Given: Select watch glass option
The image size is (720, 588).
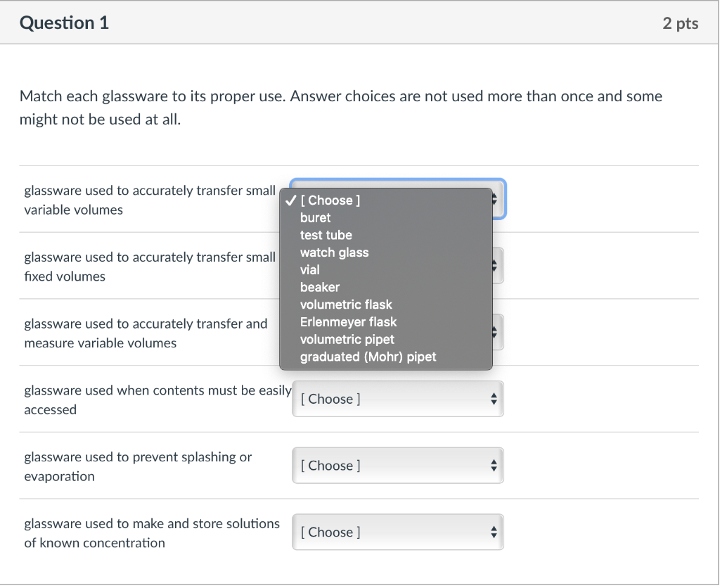Looking at the screenshot, I should 386,253.
